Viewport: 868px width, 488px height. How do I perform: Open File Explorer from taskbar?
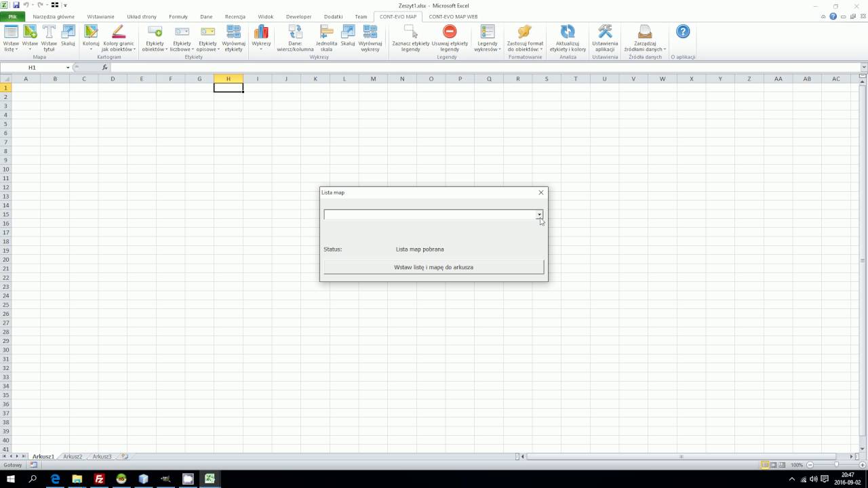(77, 479)
